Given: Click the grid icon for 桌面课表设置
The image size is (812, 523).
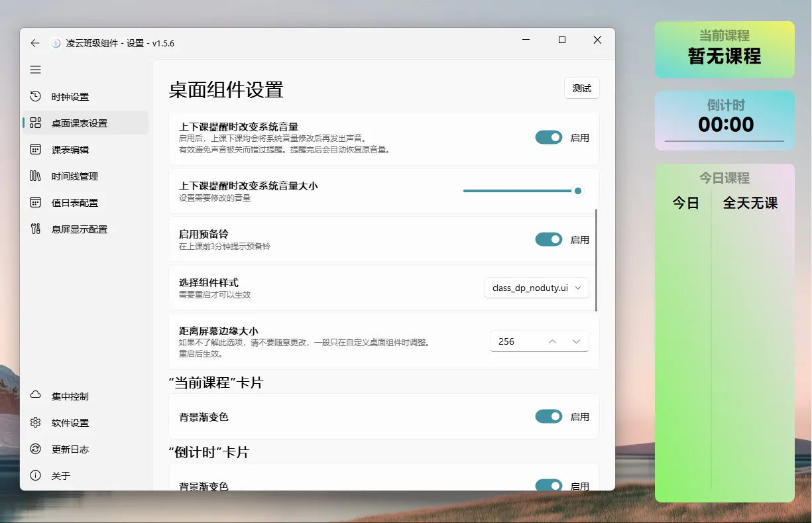Looking at the screenshot, I should (x=36, y=123).
